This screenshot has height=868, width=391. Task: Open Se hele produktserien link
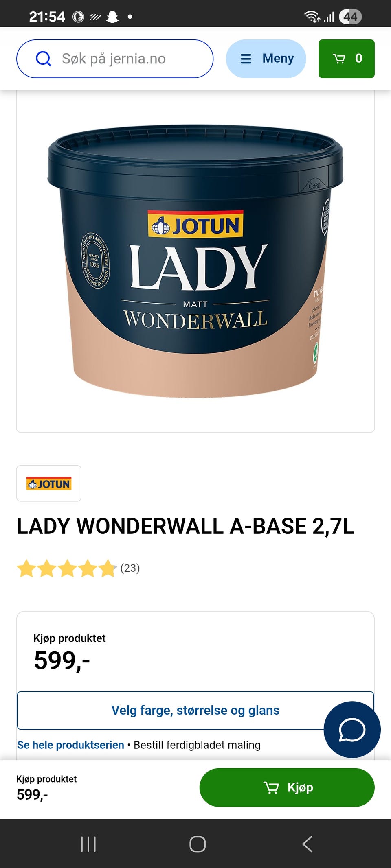pyautogui.click(x=70, y=745)
